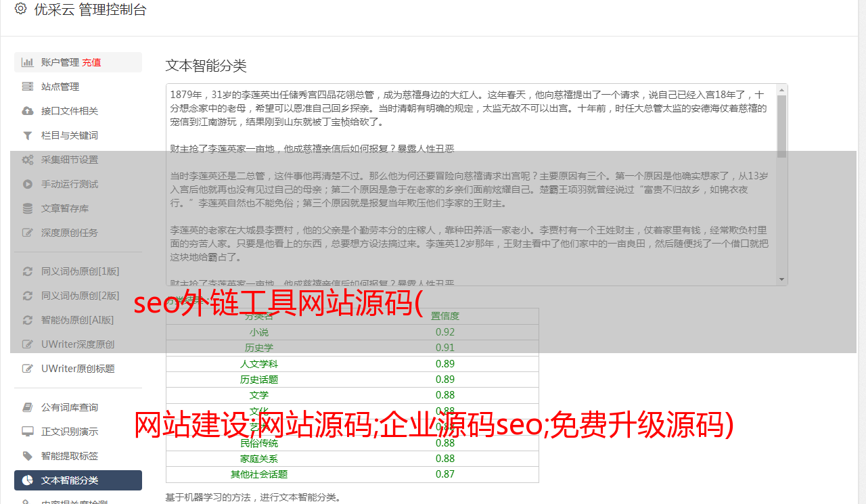
Task: Open the 站点管理 menu item
Action: [x=78, y=87]
